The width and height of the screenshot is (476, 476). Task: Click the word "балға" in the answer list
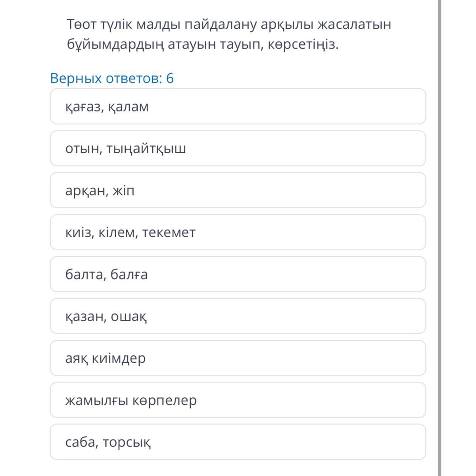click(x=129, y=274)
